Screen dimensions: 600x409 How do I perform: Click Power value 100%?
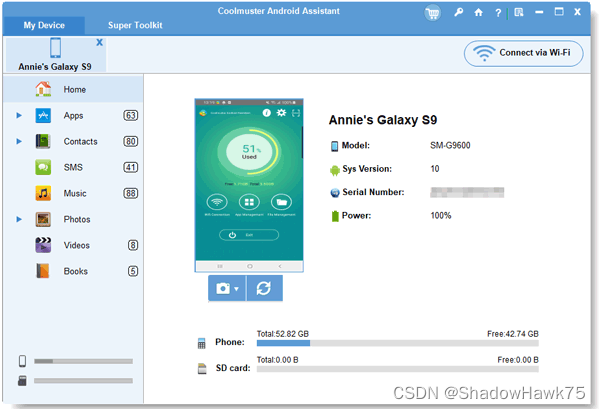(x=441, y=215)
